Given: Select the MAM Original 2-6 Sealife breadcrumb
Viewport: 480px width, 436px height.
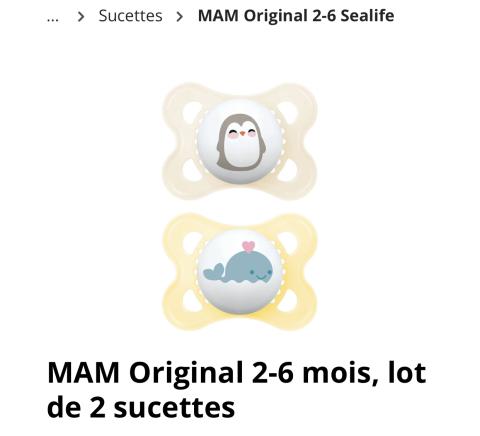Looking at the screenshot, I should tap(296, 16).
